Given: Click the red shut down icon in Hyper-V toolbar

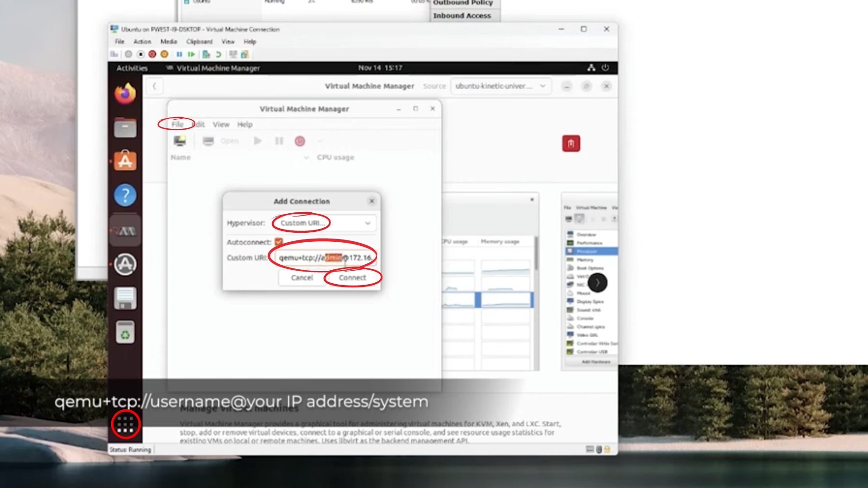Looking at the screenshot, I should (x=152, y=55).
